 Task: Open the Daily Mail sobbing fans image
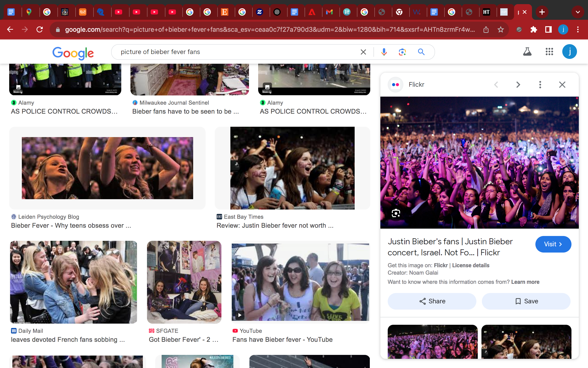coord(73,282)
